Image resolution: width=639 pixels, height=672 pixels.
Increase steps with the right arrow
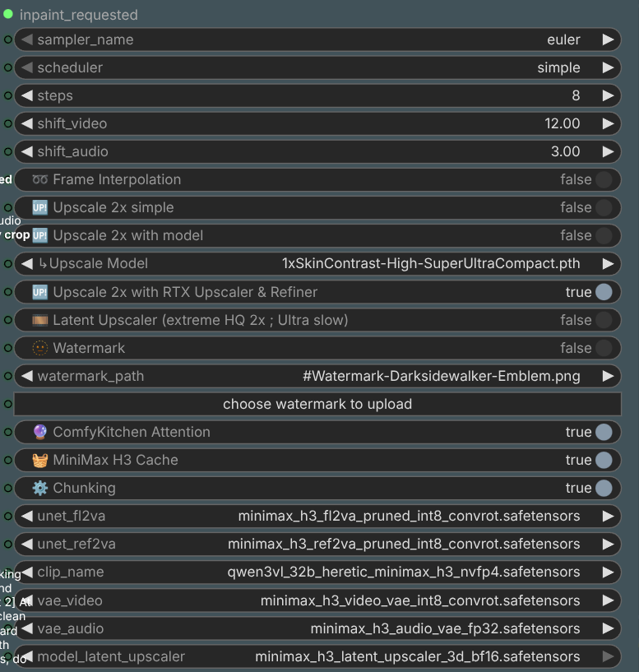(x=608, y=95)
